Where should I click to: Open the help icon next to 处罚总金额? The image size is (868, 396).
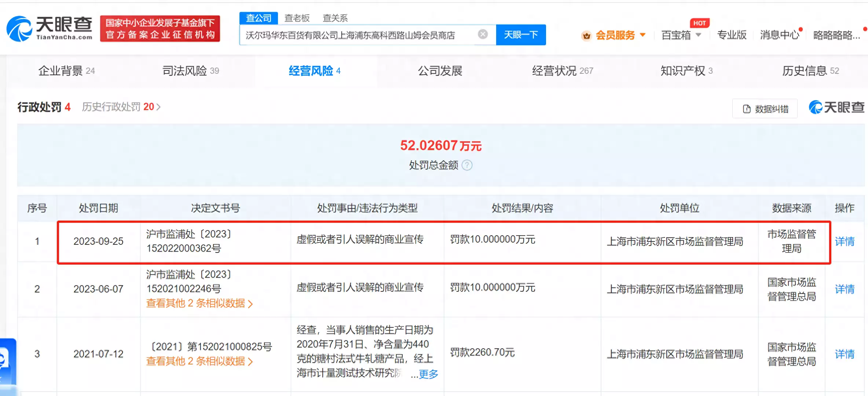(467, 165)
